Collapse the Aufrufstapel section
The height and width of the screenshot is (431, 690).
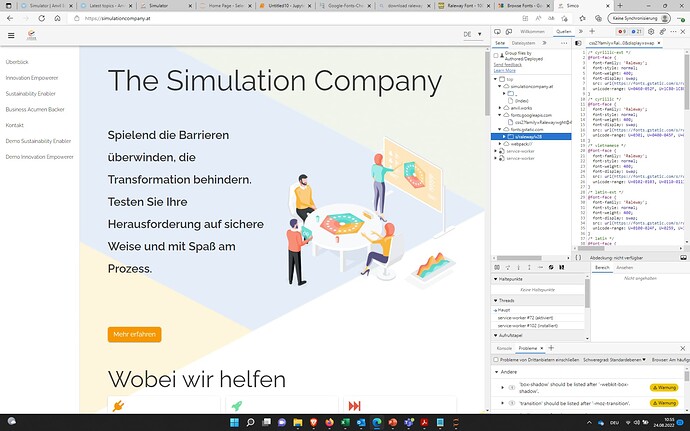click(495, 335)
